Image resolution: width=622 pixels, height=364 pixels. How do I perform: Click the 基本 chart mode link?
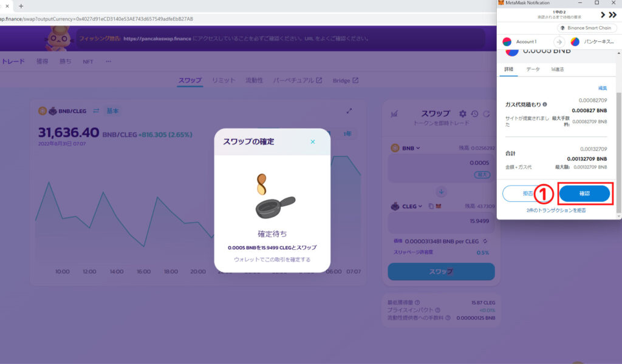coord(112,111)
